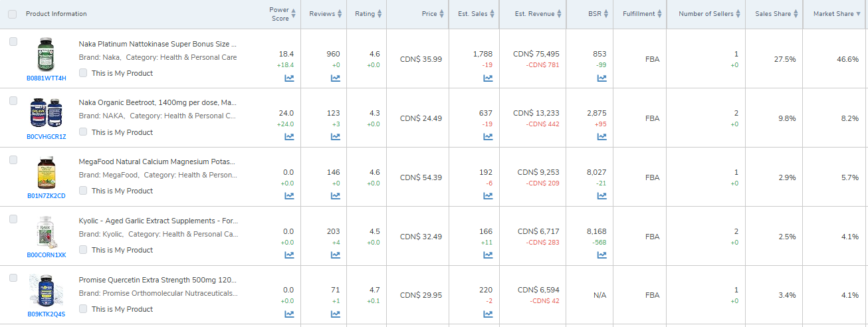
Task: Sort products by Price column
Action: pos(429,14)
